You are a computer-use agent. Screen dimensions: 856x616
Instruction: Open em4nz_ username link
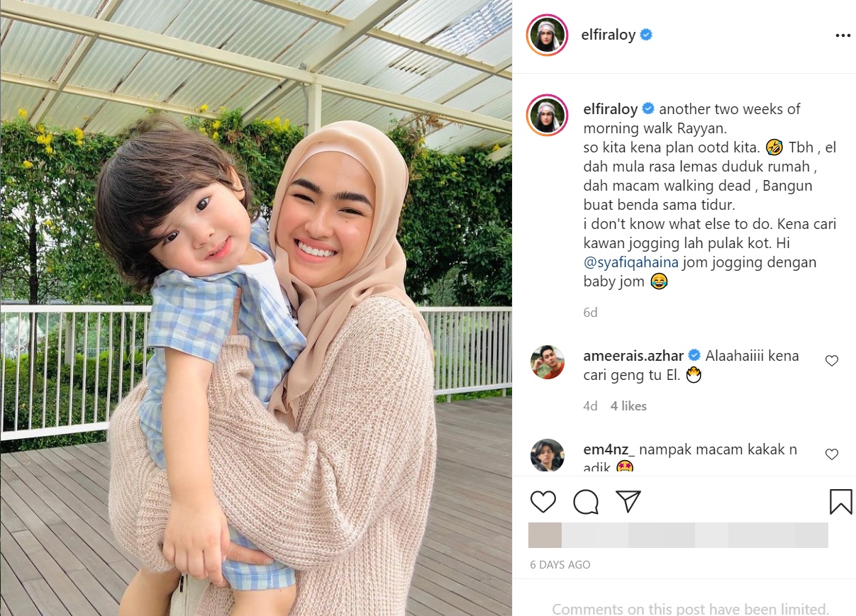click(x=609, y=449)
